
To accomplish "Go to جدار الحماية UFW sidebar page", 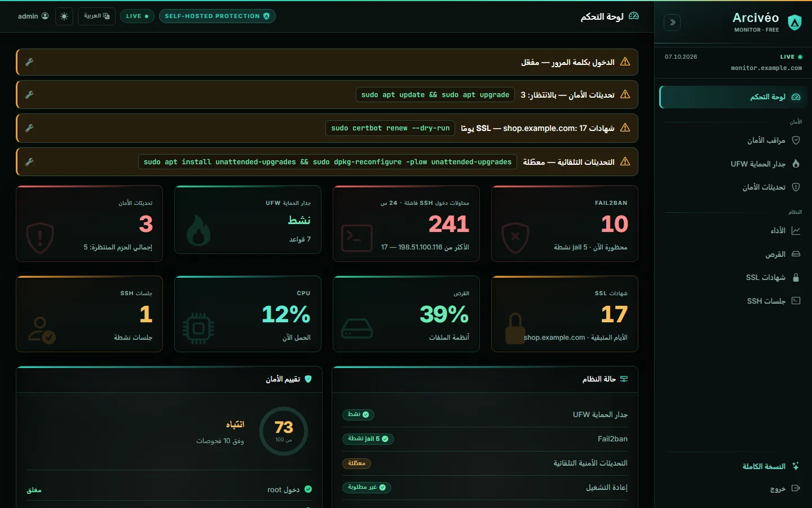I will coord(733,164).
